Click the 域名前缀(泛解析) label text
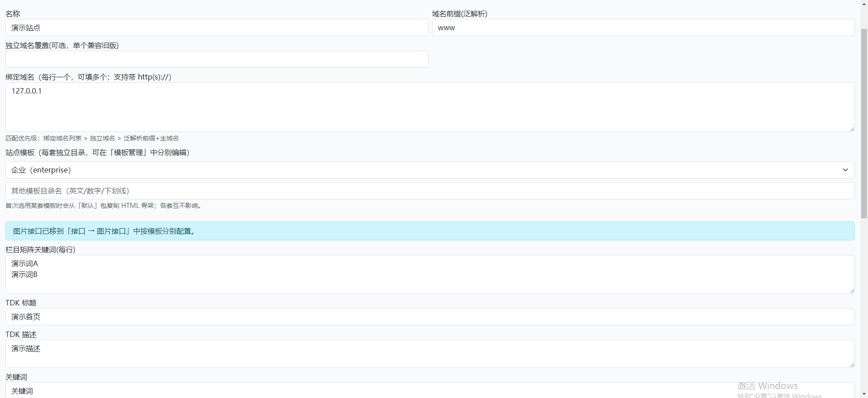 pyautogui.click(x=459, y=14)
